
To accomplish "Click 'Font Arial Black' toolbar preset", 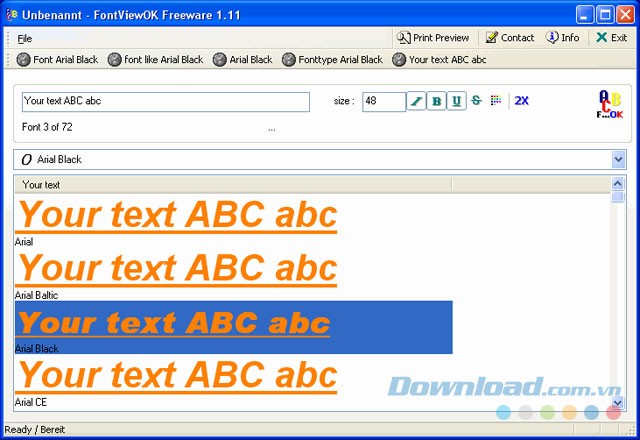I will 57,60.
